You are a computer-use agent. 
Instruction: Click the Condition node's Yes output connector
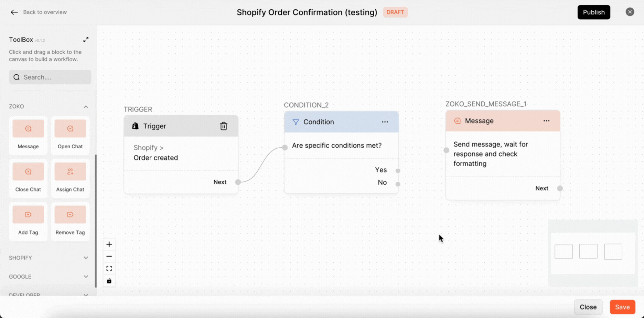pyautogui.click(x=398, y=171)
